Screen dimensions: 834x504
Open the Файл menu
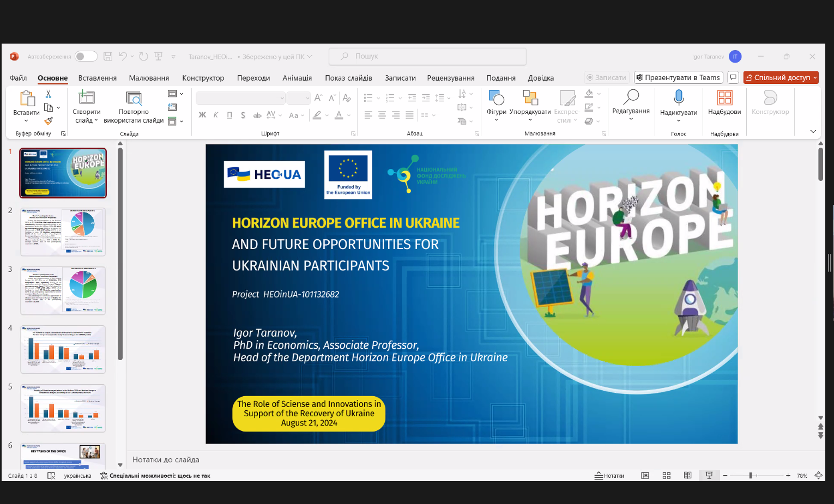point(18,78)
